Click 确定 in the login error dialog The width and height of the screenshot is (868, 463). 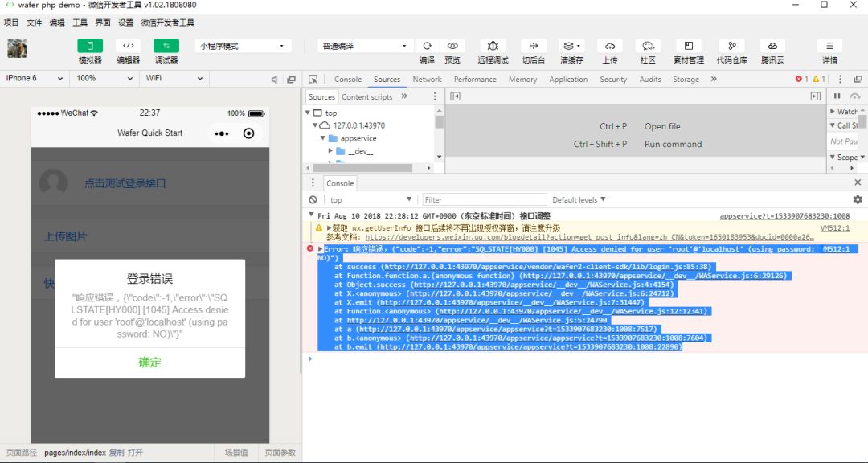coord(150,363)
